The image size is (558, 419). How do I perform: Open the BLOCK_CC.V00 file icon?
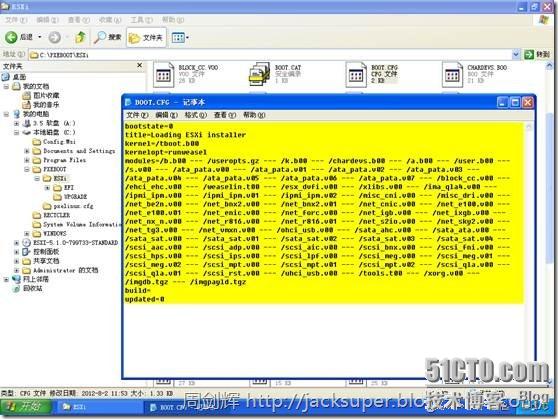tap(163, 74)
